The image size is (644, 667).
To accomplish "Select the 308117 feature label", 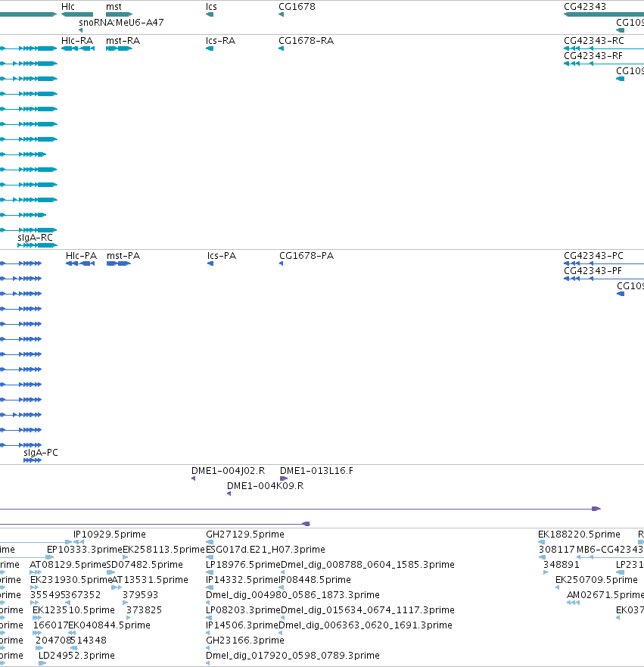I will (556, 550).
